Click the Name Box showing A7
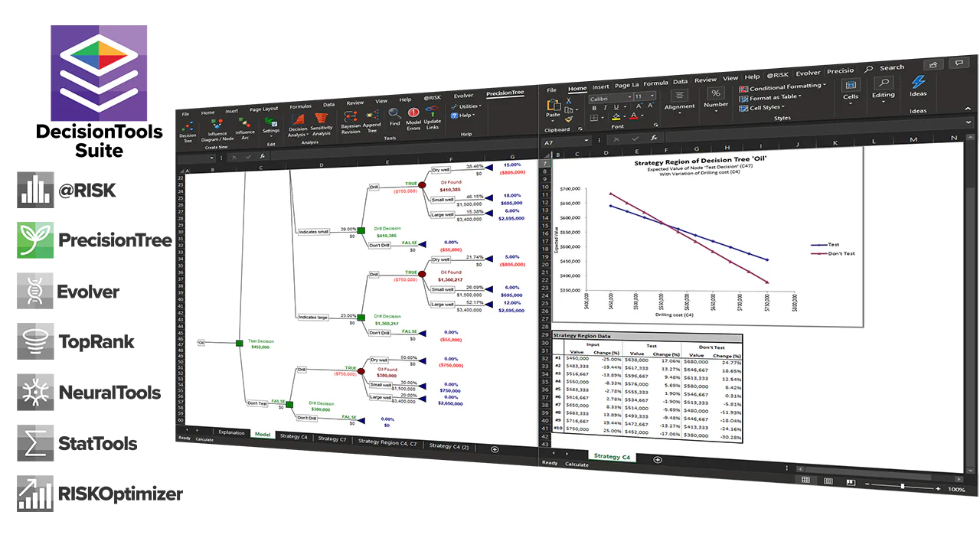Image resolution: width=980 pixels, height=551 pixels. coord(565,142)
